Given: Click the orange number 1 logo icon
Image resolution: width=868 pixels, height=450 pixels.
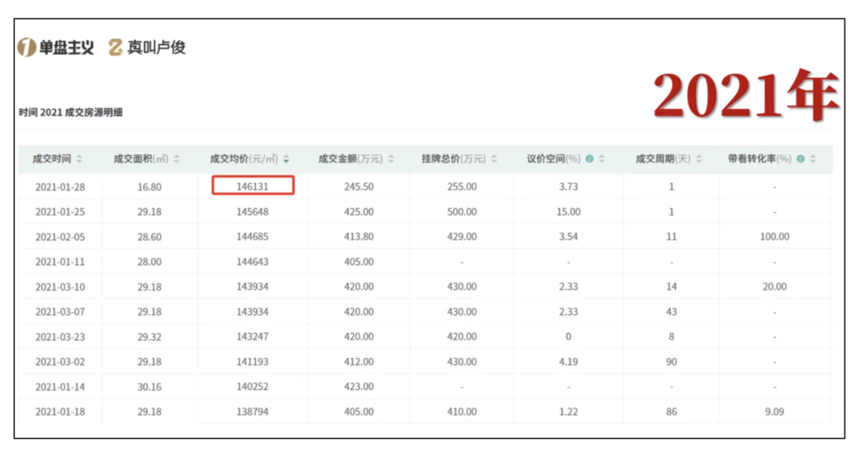Looking at the screenshot, I should [27, 48].
